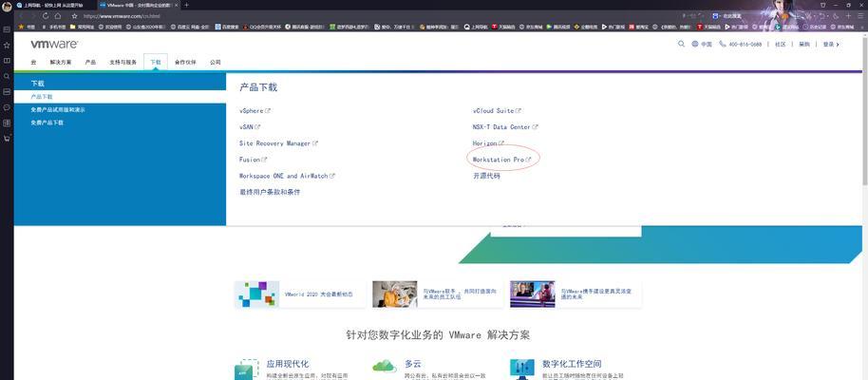
Task: Open the 云 navigation menu
Action: 34,62
